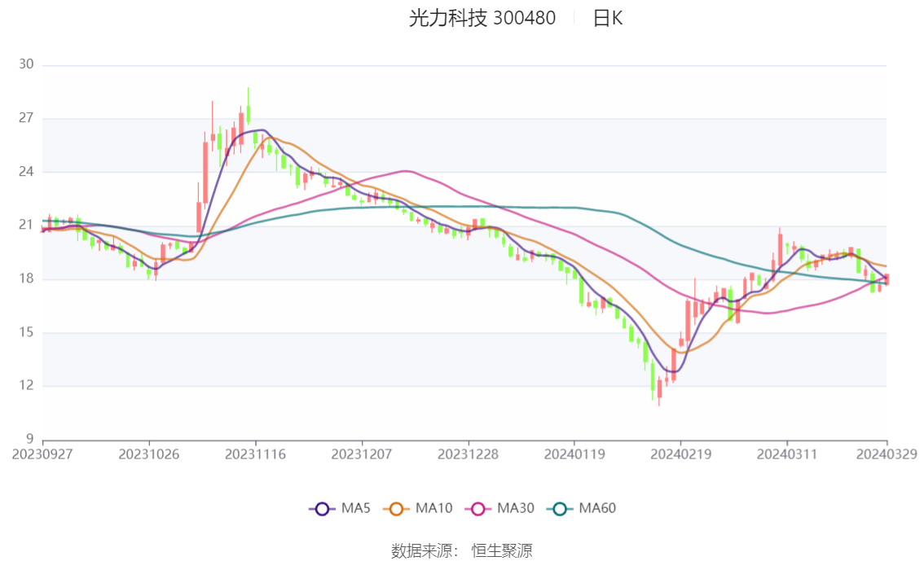
Task: Click the 20240311 date axis label
Action: pos(786,454)
